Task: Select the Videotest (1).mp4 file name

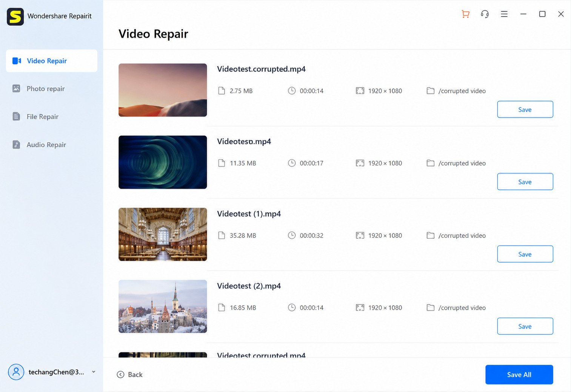Action: pyautogui.click(x=249, y=214)
